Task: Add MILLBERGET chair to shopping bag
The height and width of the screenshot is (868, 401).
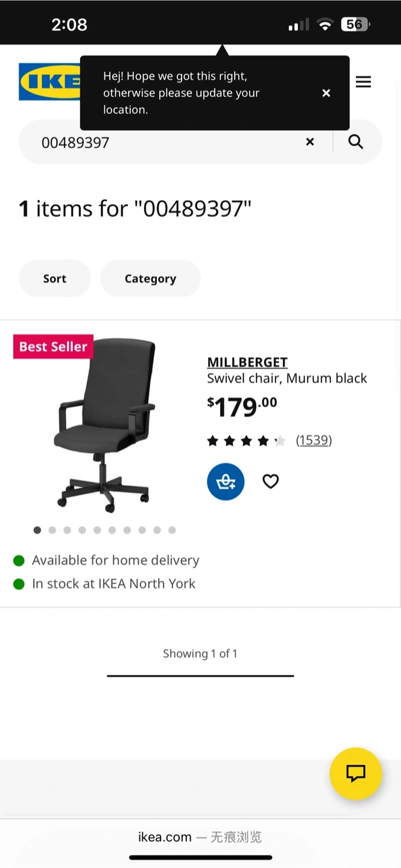Action: click(x=226, y=482)
